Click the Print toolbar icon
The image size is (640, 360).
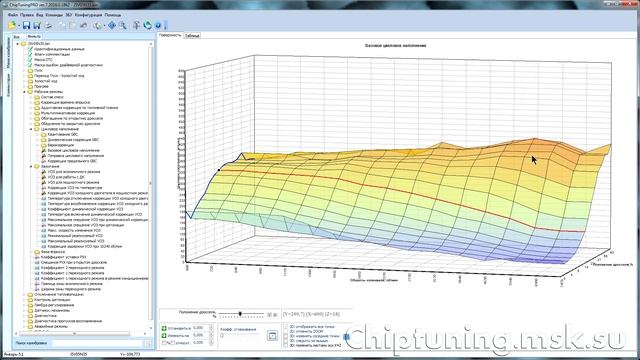[x=49, y=25]
